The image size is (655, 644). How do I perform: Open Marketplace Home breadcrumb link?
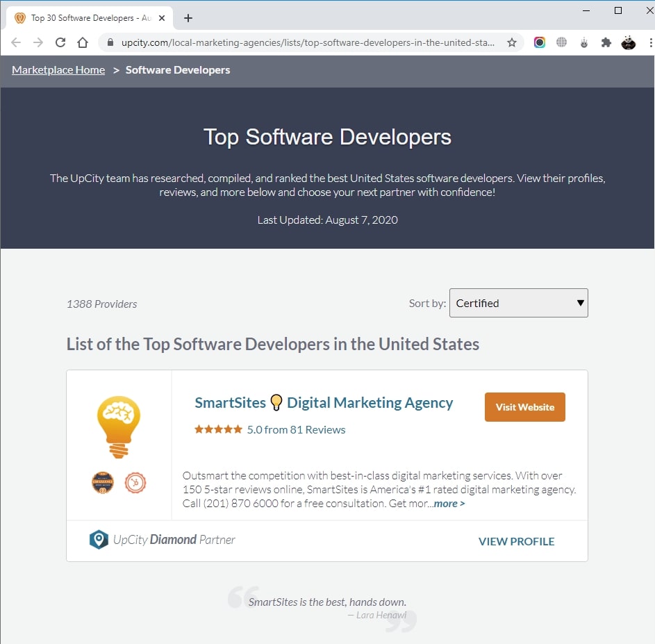click(58, 69)
